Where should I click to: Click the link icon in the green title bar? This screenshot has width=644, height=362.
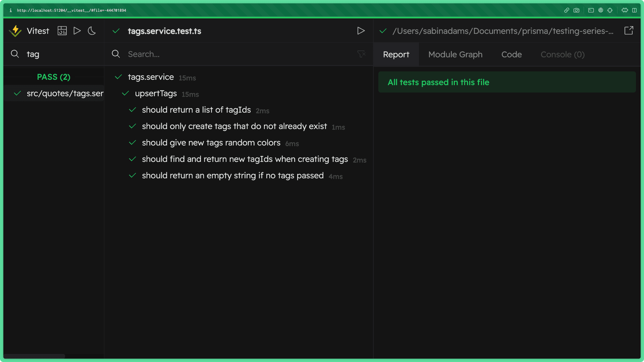(567, 10)
